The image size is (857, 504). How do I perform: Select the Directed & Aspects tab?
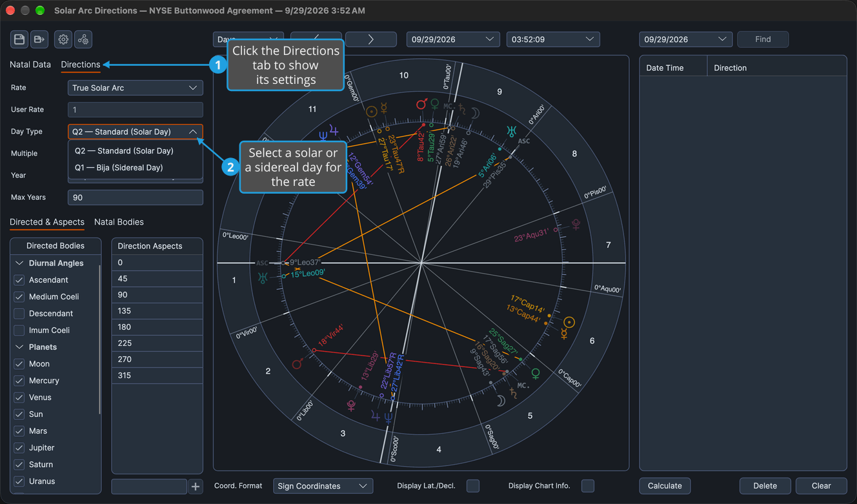pos(47,222)
